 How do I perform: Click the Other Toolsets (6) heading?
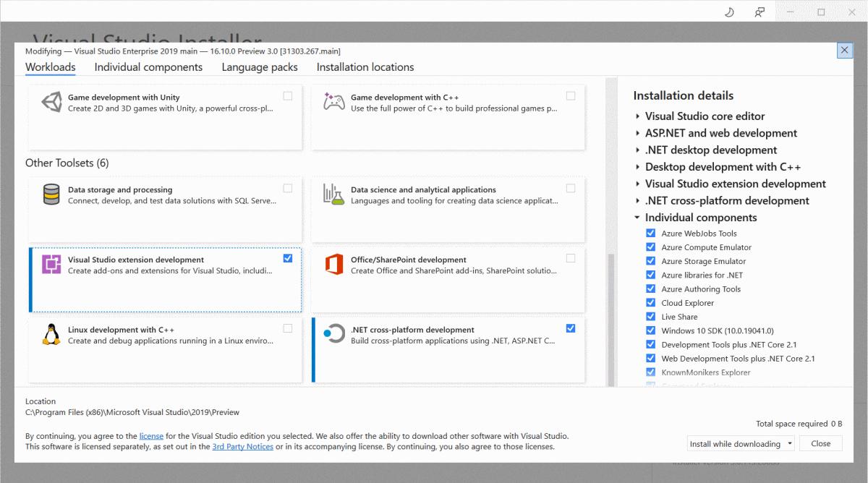point(67,163)
